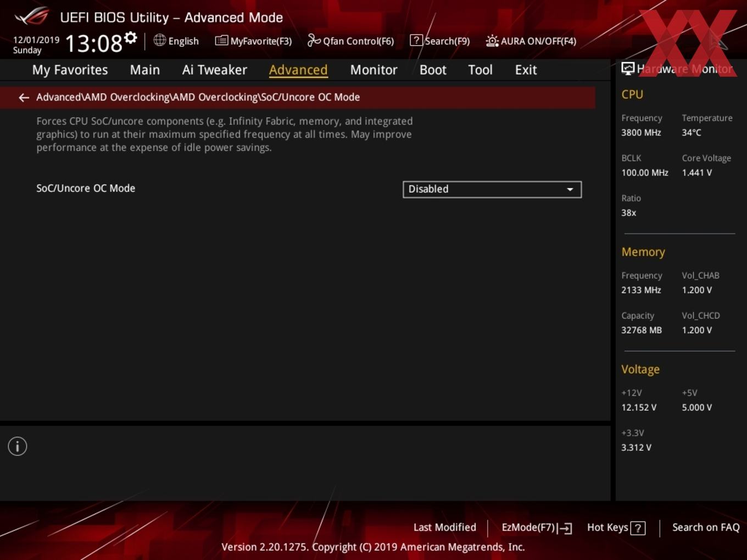The height and width of the screenshot is (560, 747).
Task: Click the 12/01/2019 date text
Action: point(36,40)
